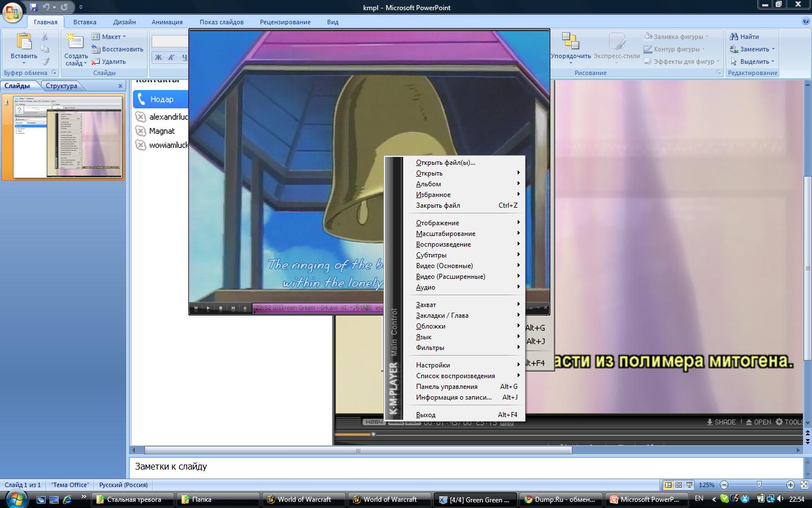Open the Дизайн ribbon tab
This screenshot has height=508, width=812.
click(124, 22)
